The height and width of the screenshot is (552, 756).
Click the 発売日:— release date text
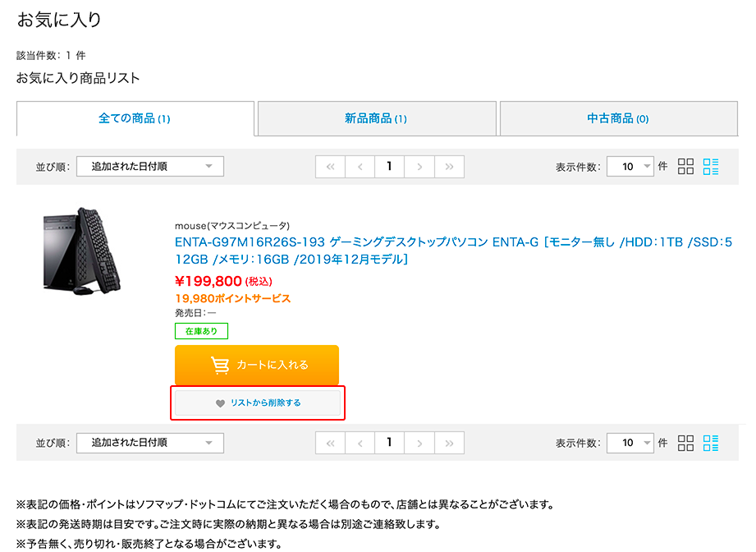[x=195, y=313]
